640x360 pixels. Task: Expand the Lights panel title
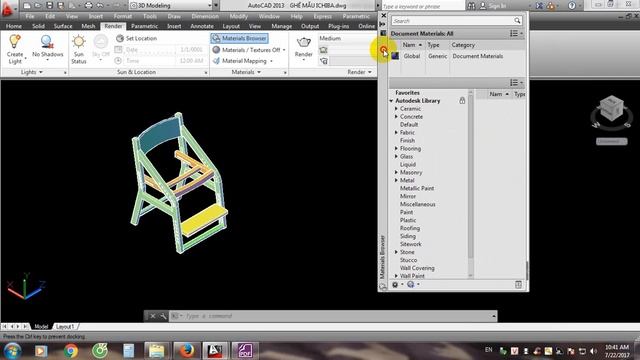[31, 72]
